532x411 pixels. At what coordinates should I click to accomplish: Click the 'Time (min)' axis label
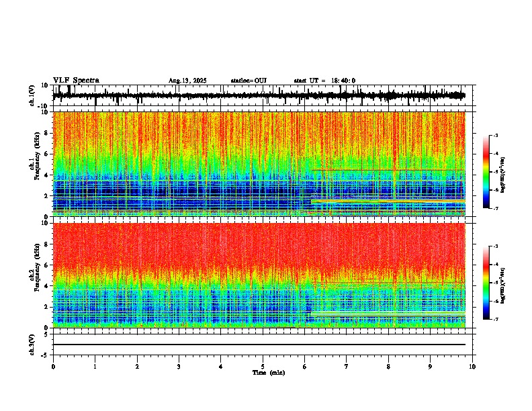(269, 373)
